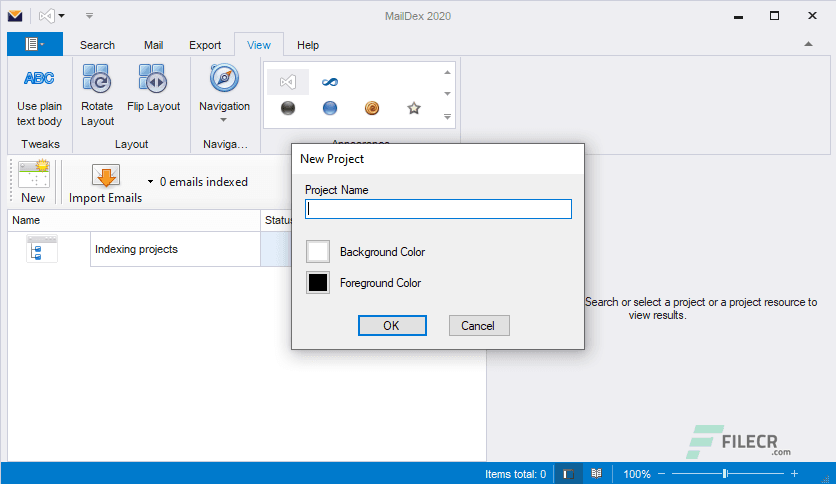Collapse the ribbon with the up arrow
This screenshot has width=836, height=484.
coord(808,44)
